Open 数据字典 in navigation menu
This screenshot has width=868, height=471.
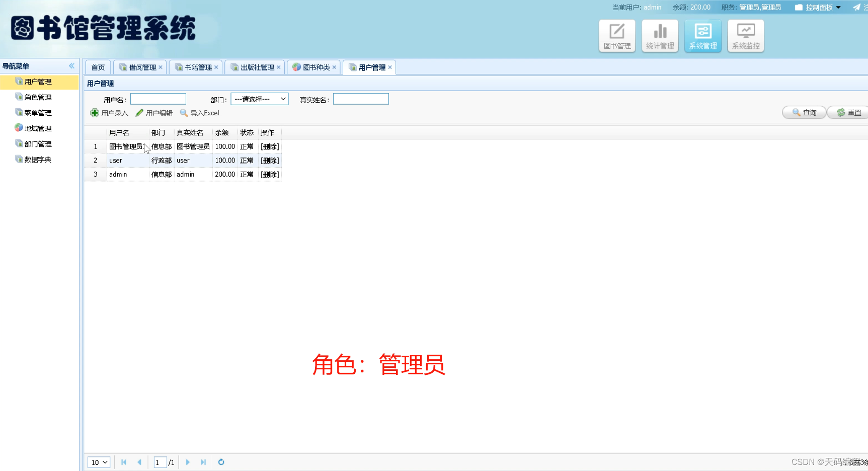pyautogui.click(x=39, y=160)
